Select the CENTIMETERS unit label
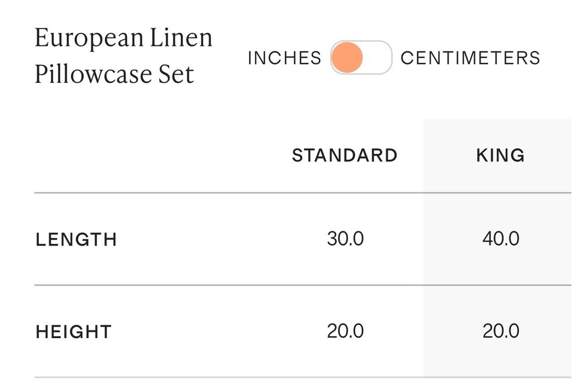Image resolution: width=579 pixels, height=392 pixels. pos(470,58)
